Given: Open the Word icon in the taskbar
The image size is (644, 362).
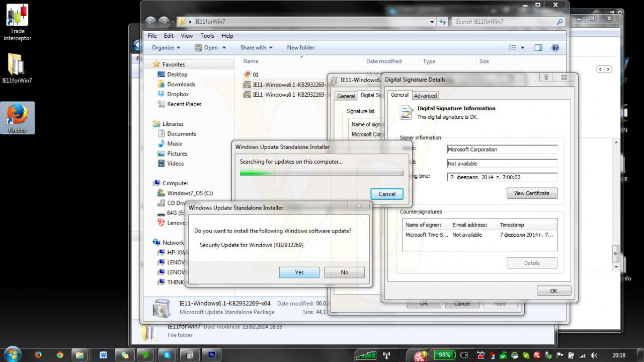Looking at the screenshot, I should pos(104,355).
